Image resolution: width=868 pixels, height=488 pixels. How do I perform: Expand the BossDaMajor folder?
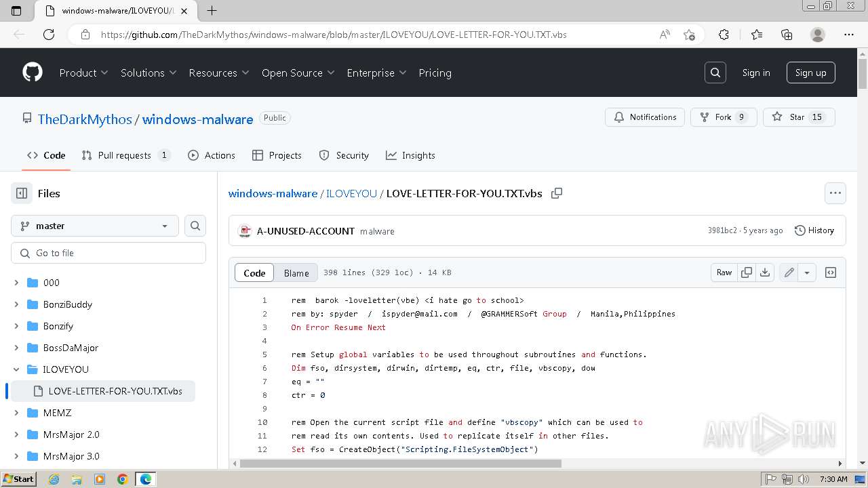click(16, 348)
